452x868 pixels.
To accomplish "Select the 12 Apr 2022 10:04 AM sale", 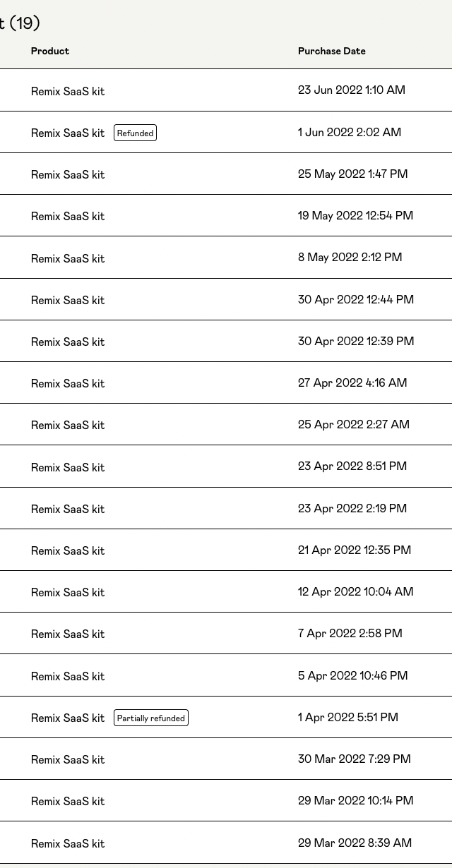I will point(226,591).
